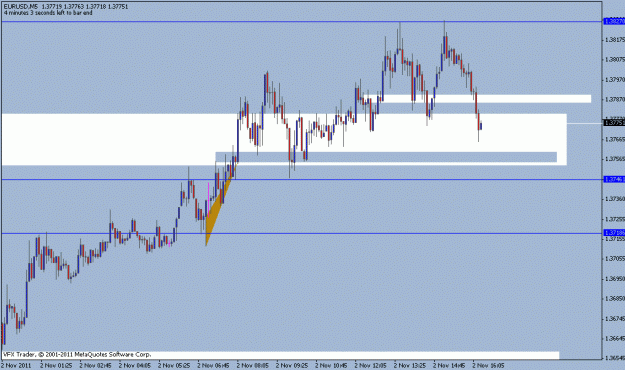
Task: Click the 1.36850 price axis label
Action: [615, 298]
